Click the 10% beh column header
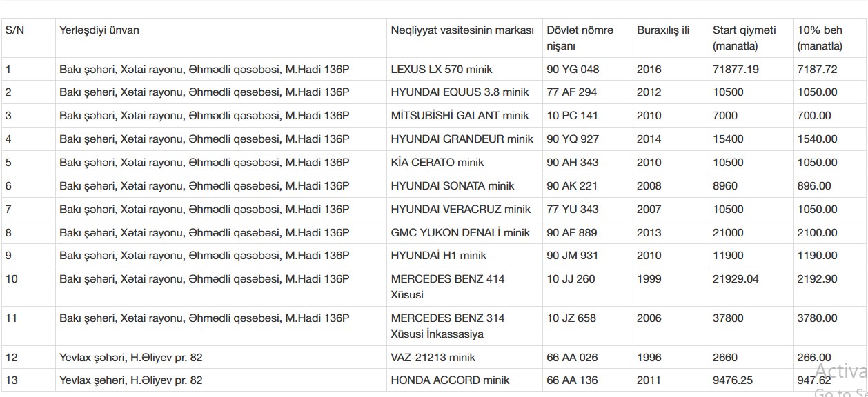The image size is (868, 397). (820, 38)
